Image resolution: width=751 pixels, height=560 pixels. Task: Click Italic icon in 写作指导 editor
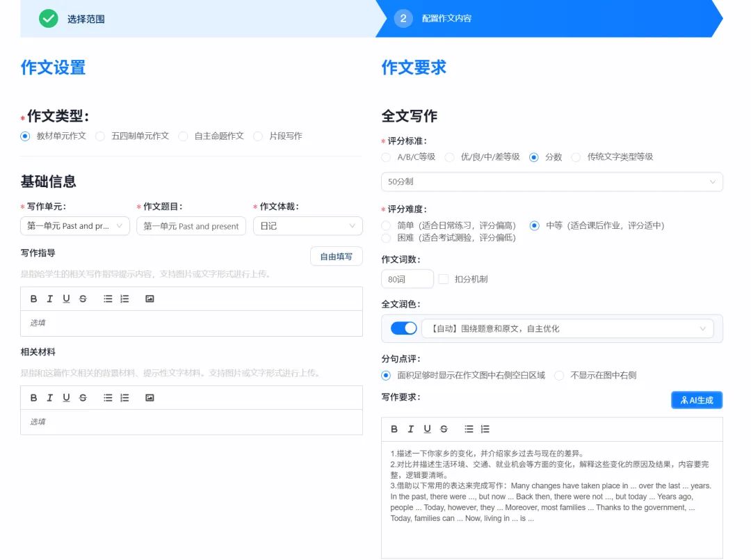50,299
